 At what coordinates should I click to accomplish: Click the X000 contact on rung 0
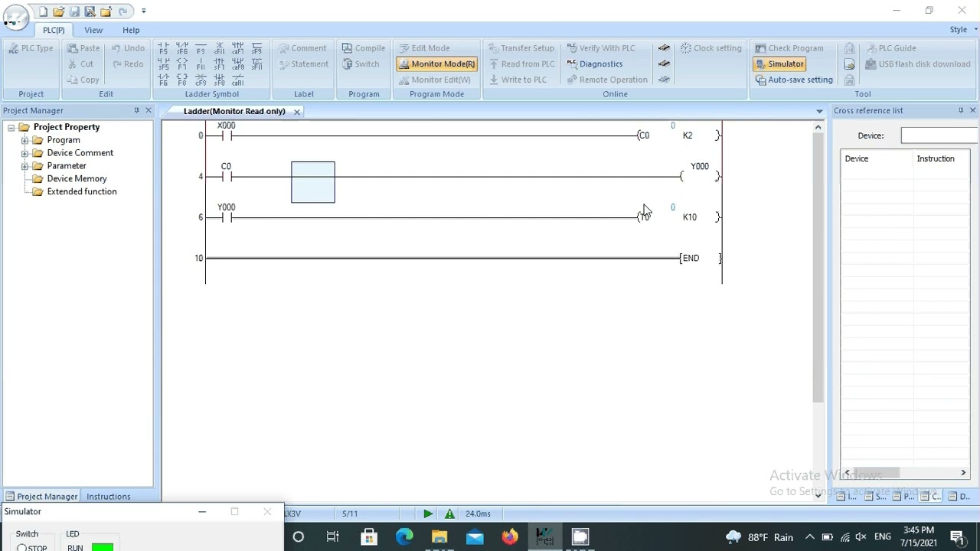[x=226, y=135]
